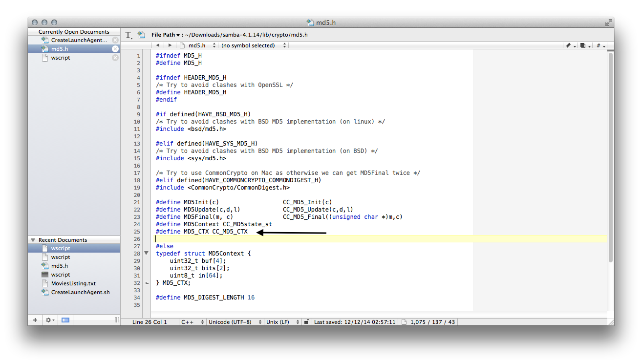Screen dimensions: 642x364
Task: Click '#elif defined(HAVE_SYS_MD5_H)' on line 13
Action: (207, 144)
